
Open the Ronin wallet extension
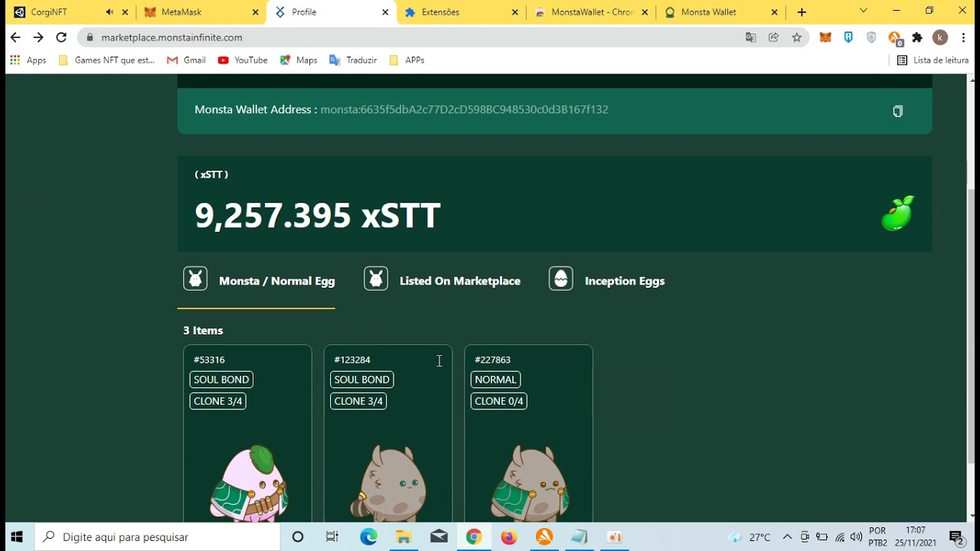tap(848, 37)
